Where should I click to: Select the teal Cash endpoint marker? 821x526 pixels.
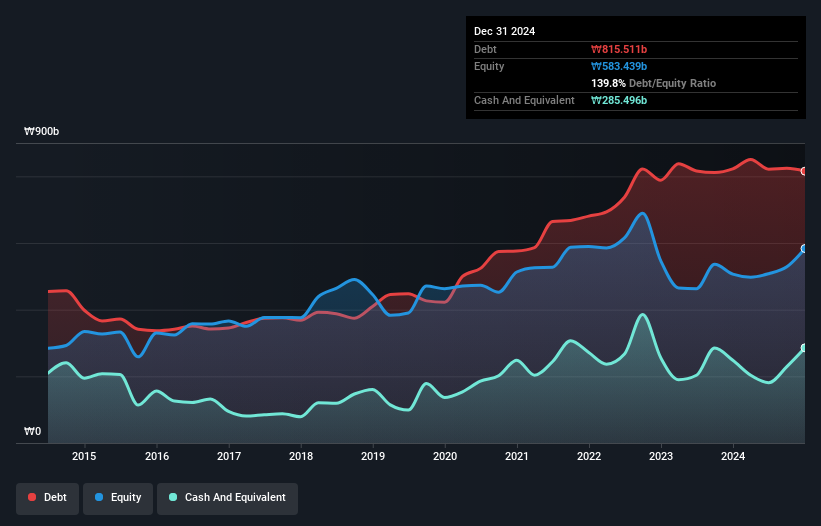pyautogui.click(x=804, y=348)
